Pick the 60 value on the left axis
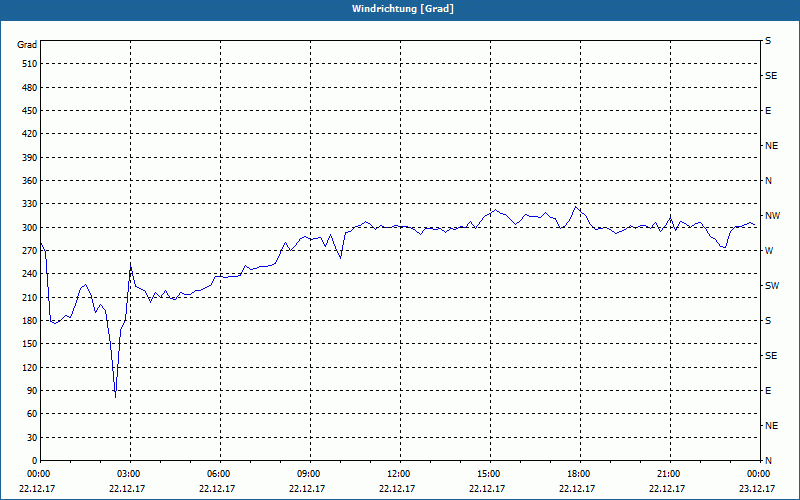The image size is (800, 500). coord(32,414)
